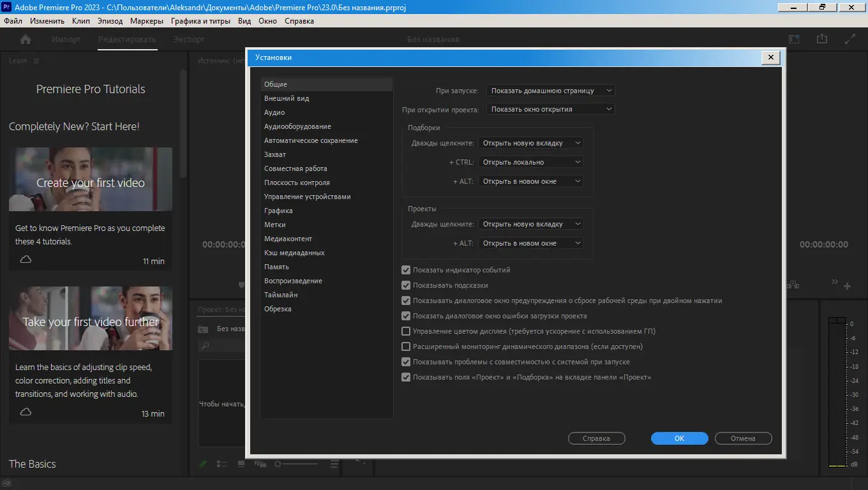This screenshot has height=490, width=868.
Task: Switch Project panel to list view icon
Action: point(222,464)
